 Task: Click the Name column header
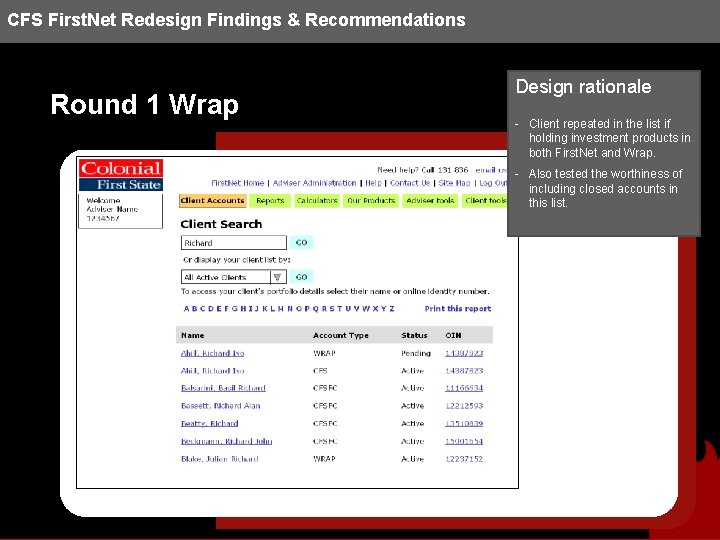[192, 335]
